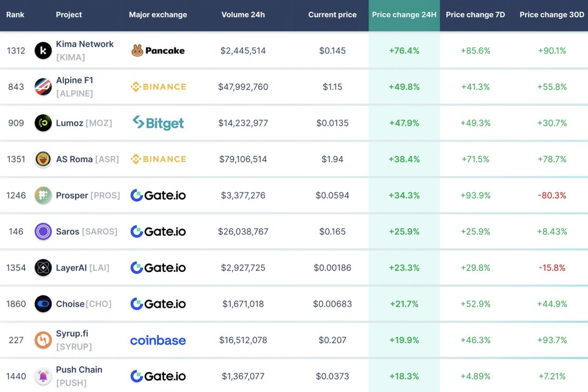Click the AS Roma crest icon
The height and width of the screenshot is (392, 588).
(x=43, y=159)
